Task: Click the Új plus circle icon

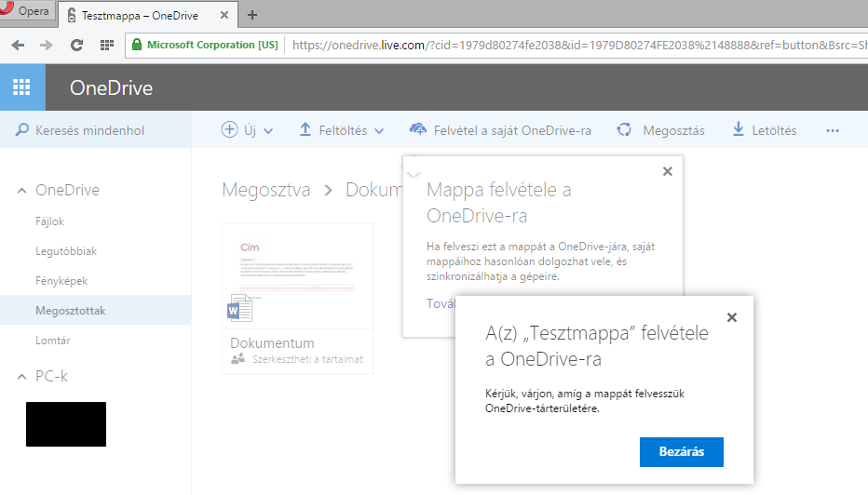Action: coord(229,129)
